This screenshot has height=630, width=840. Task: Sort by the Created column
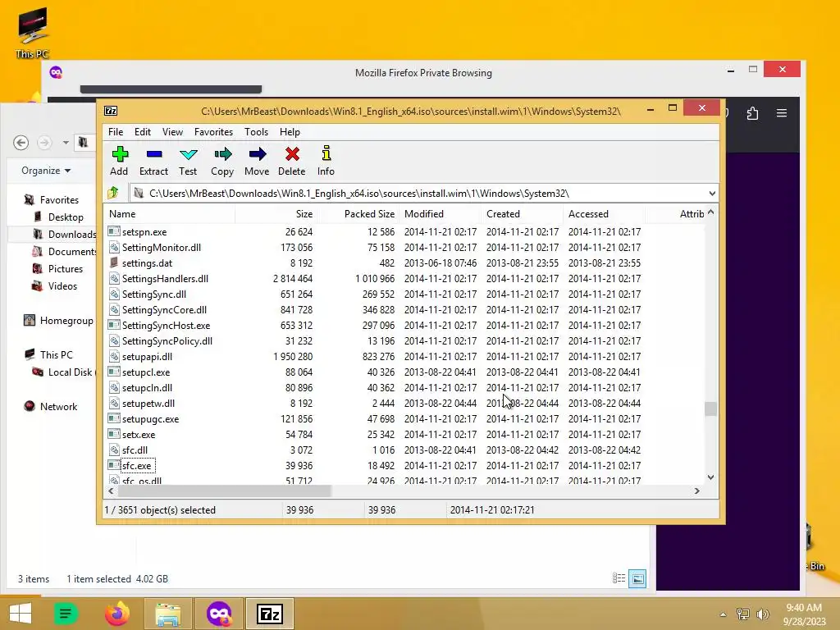pyautogui.click(x=522, y=214)
